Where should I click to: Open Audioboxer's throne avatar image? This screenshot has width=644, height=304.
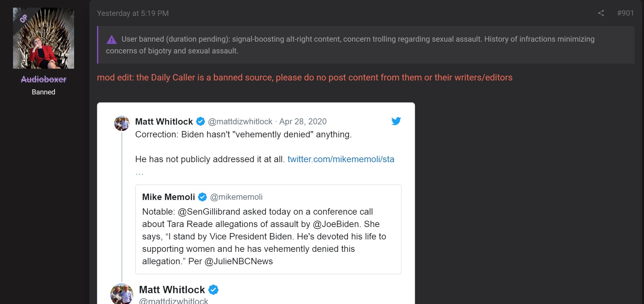pyautogui.click(x=44, y=38)
